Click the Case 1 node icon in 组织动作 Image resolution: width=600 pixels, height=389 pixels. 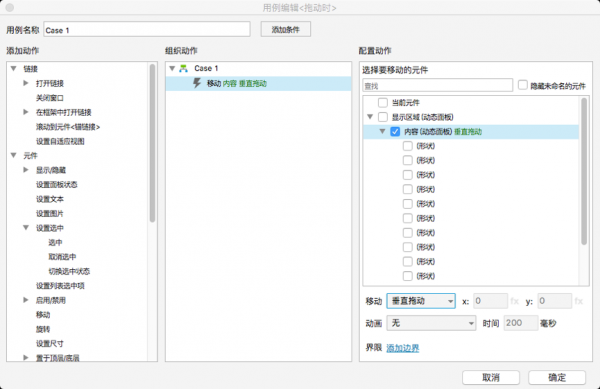click(x=184, y=68)
